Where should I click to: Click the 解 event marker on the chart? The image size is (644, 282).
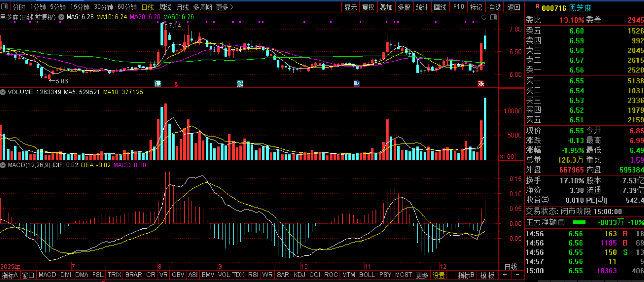click(240, 84)
